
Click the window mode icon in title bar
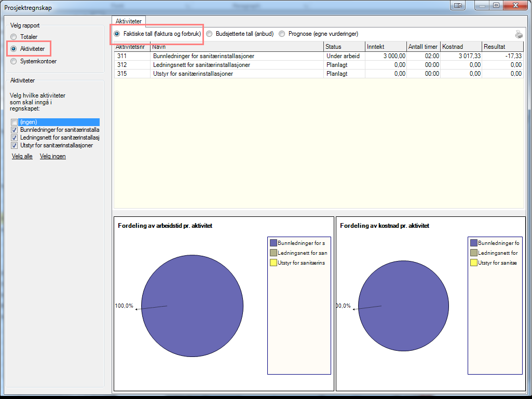458,5
